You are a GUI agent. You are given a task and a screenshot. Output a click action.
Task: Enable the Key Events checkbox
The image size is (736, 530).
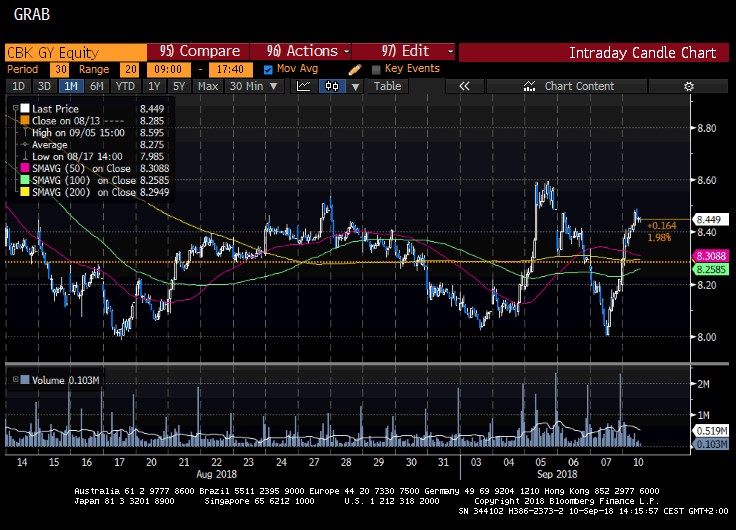[376, 69]
